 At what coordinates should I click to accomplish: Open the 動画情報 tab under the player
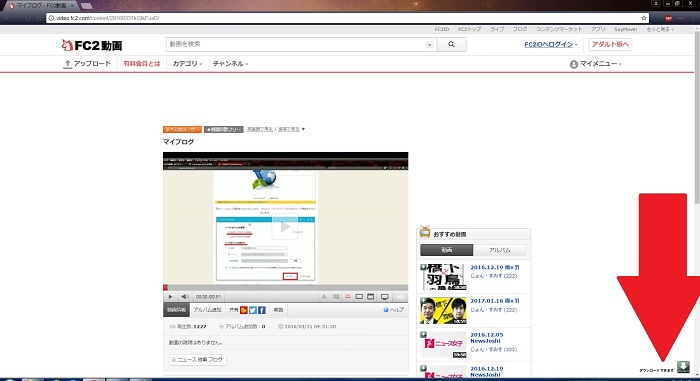pyautogui.click(x=176, y=310)
